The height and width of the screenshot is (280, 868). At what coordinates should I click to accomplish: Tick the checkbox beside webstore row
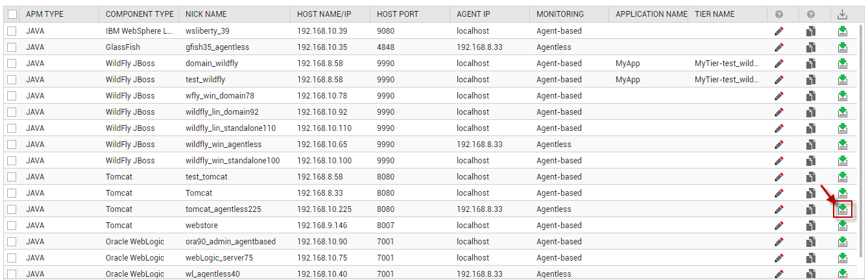(x=12, y=226)
